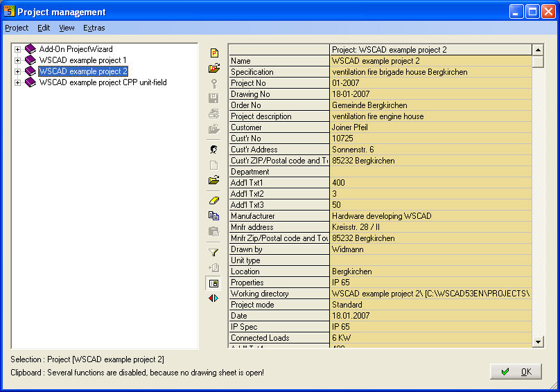Viewport: 560px width, 392px height.
Task: Click the greyed-out insert sheets icon
Action: [214, 267]
